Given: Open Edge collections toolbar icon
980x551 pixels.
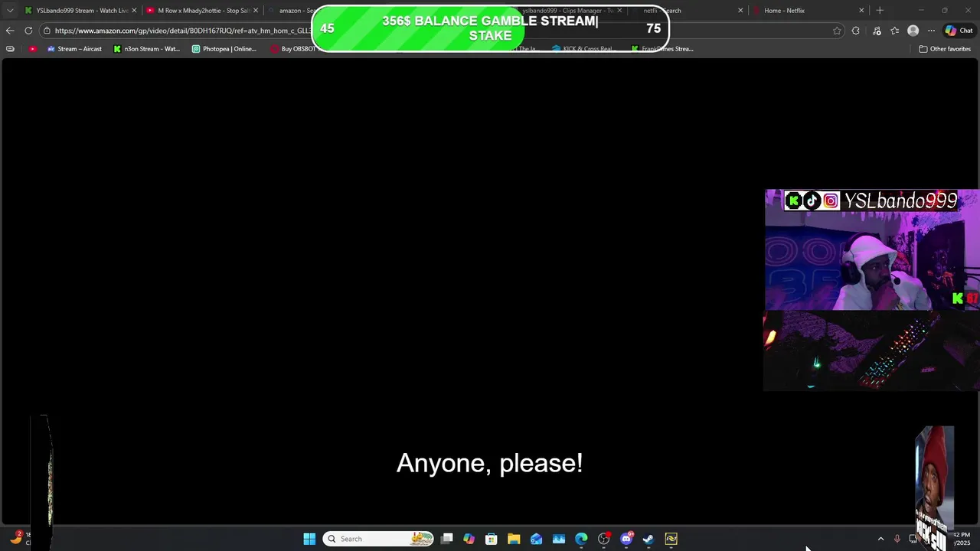Looking at the screenshot, I should point(894,31).
